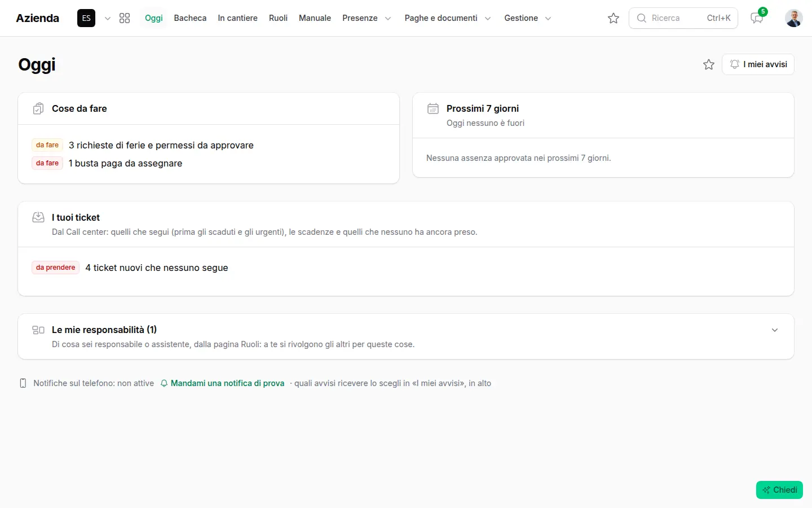The height and width of the screenshot is (508, 812).
Task: Open 3 richieste di ferie e permessi
Action: click(161, 145)
